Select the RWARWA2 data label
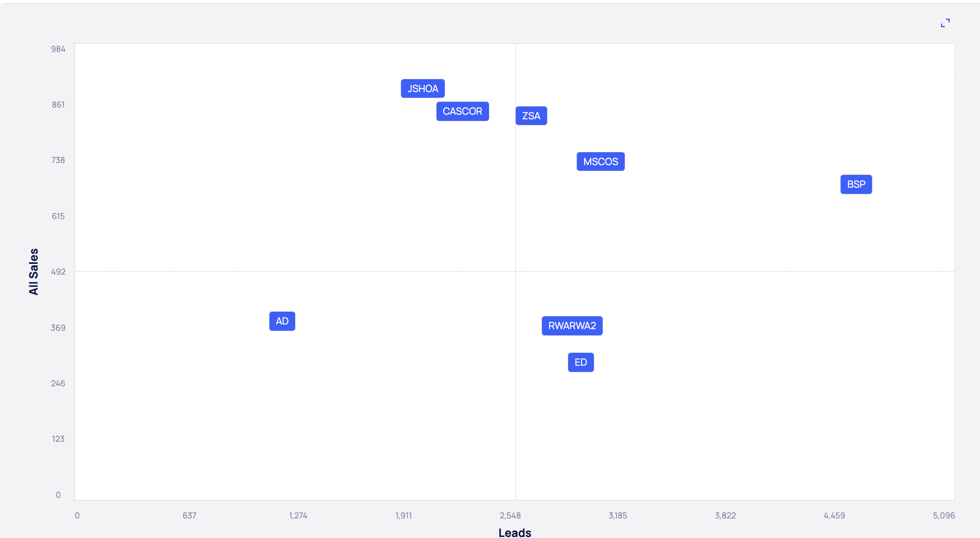Screen dimensions: 980x538 (x=572, y=326)
